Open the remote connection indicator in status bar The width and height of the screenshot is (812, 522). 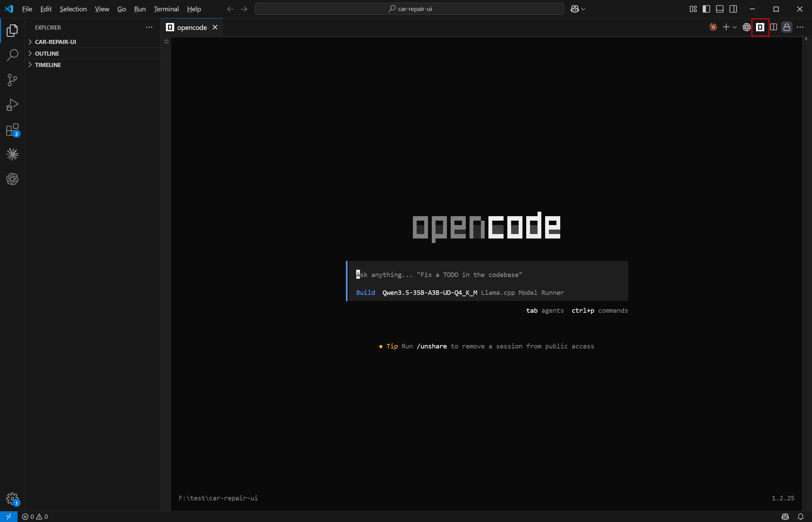pos(9,517)
